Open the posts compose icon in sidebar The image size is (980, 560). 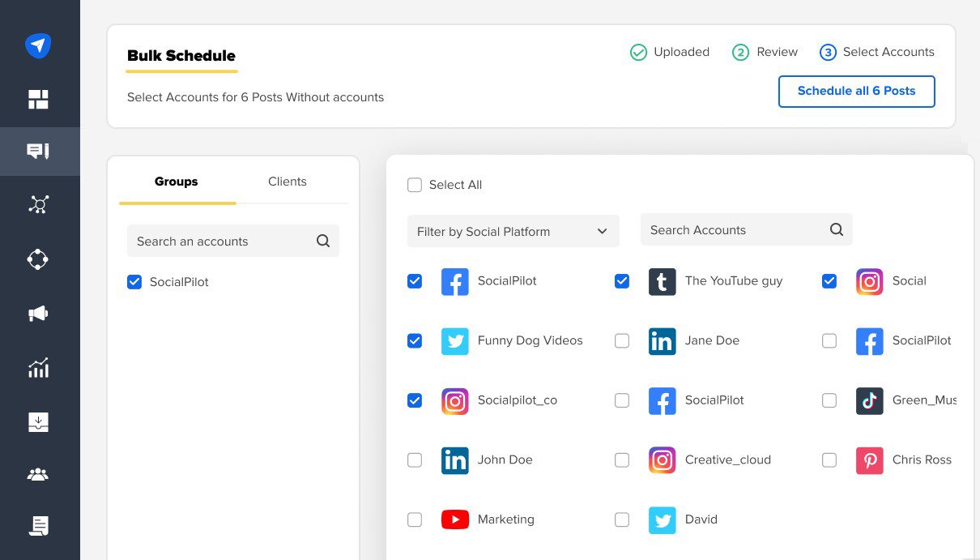38,152
